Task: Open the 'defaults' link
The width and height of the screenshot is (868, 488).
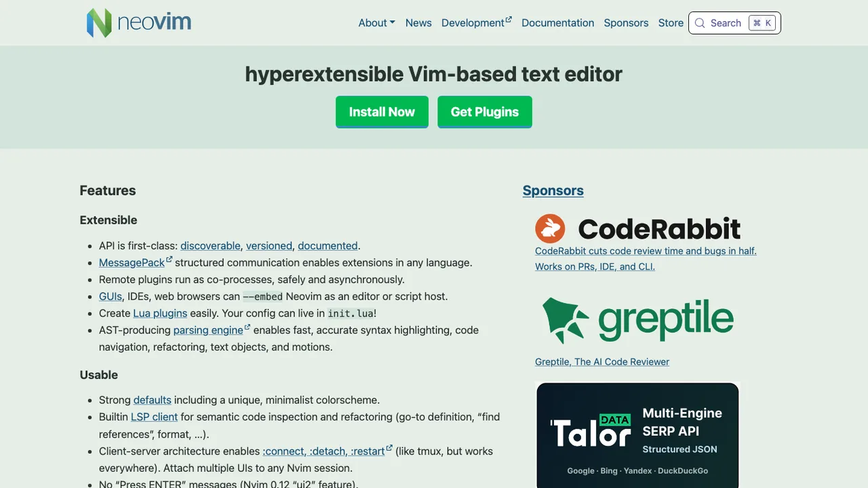Action: pos(153,400)
